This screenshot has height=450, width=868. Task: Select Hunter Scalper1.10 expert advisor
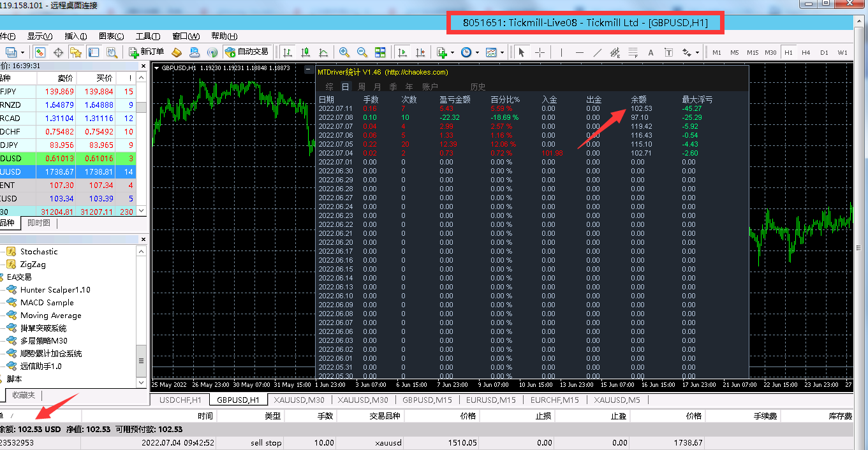(55, 289)
